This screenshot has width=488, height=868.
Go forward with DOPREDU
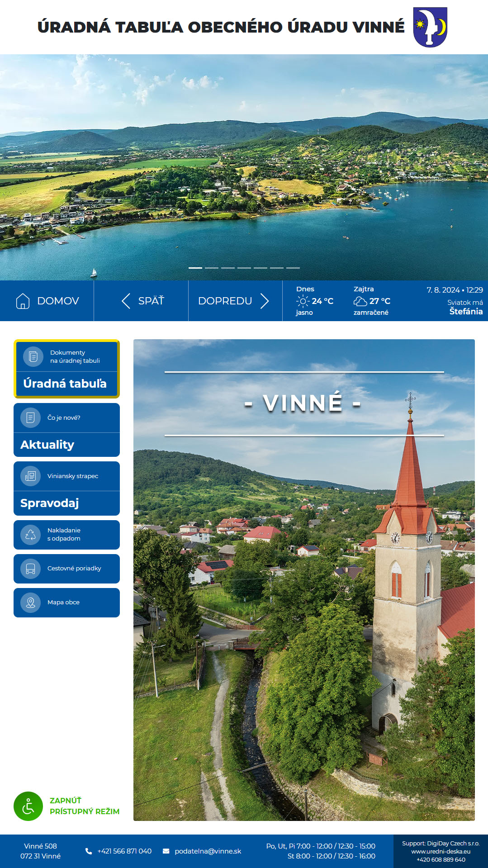point(235,301)
